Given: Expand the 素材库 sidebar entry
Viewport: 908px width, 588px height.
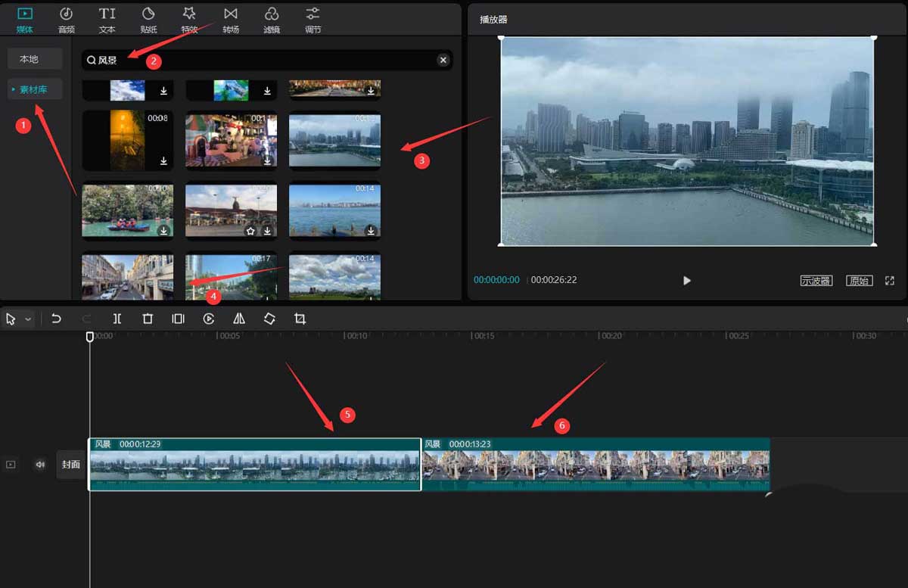Looking at the screenshot, I should click(35, 89).
